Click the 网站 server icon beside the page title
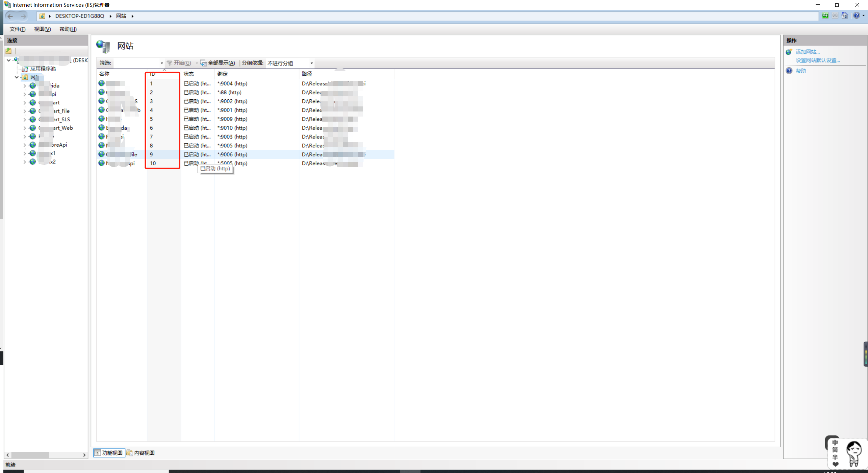Screen dimensions: 868x473 (x=103, y=46)
